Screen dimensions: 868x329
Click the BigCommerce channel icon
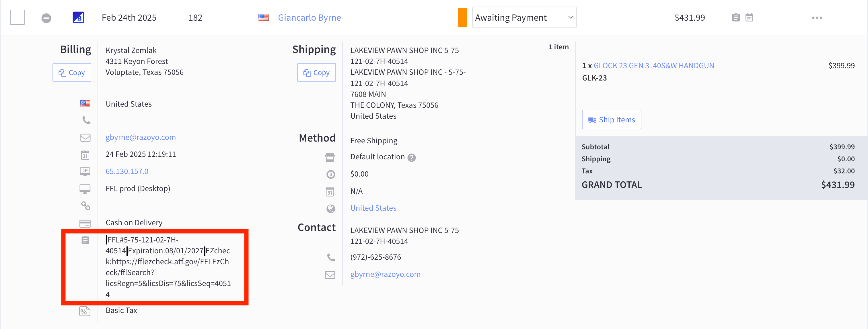[78, 17]
